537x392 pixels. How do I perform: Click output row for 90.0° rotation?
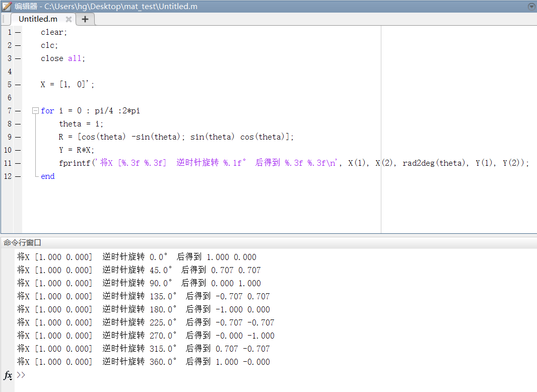[x=139, y=283]
